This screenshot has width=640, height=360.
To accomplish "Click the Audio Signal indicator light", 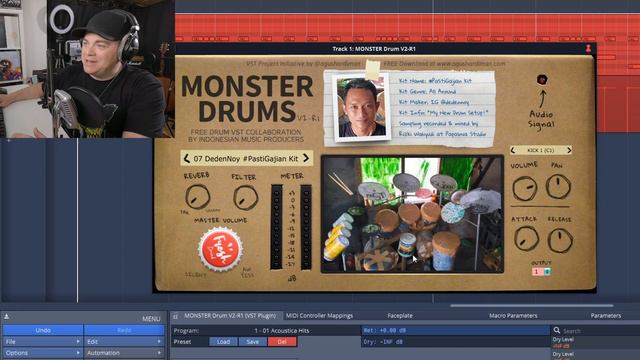I will click(x=542, y=80).
